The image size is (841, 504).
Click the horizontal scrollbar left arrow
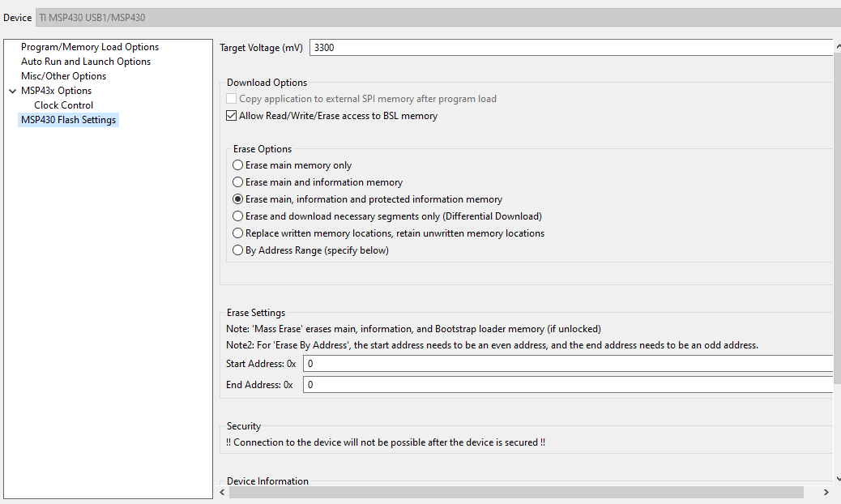tap(223, 492)
